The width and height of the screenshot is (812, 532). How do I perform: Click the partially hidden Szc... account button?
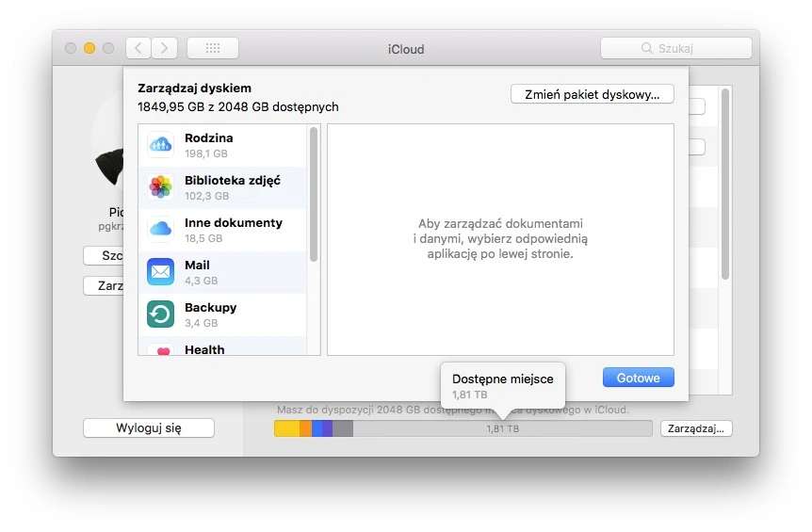104,256
